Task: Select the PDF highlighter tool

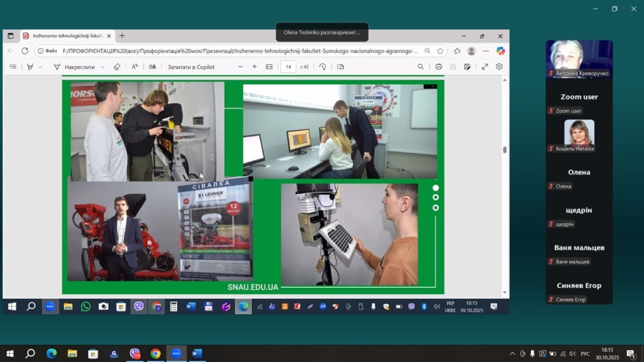Action: point(30,67)
